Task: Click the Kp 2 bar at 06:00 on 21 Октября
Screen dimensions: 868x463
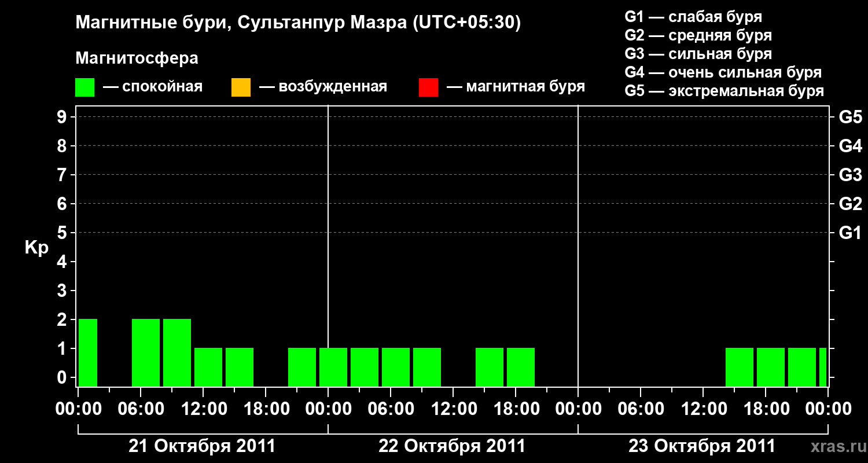Action: [146, 352]
